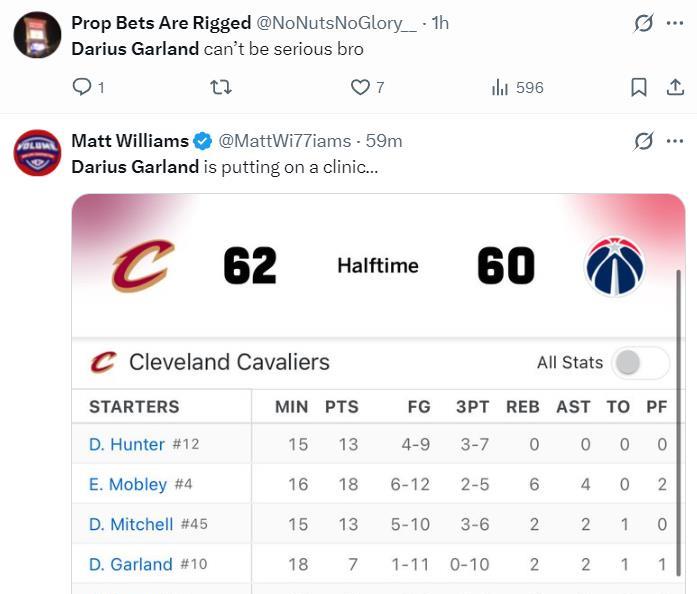Bookmark the Prop Bets Are Rigged post
Screen dimensions: 697x594
[638, 88]
